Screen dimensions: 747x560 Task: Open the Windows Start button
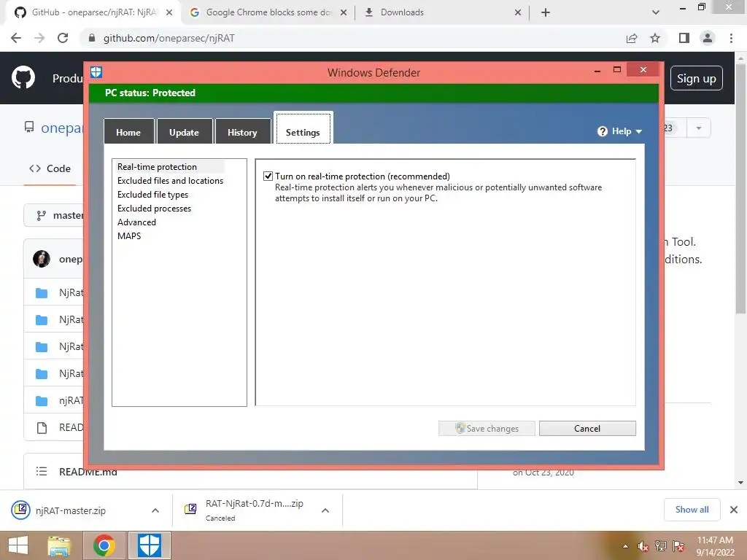tap(18, 545)
